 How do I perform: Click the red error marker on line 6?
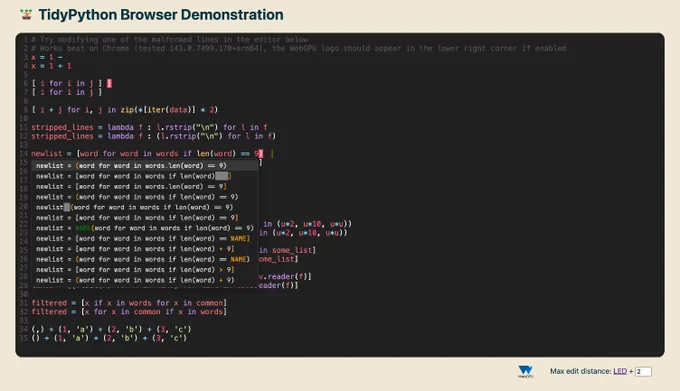coord(109,83)
